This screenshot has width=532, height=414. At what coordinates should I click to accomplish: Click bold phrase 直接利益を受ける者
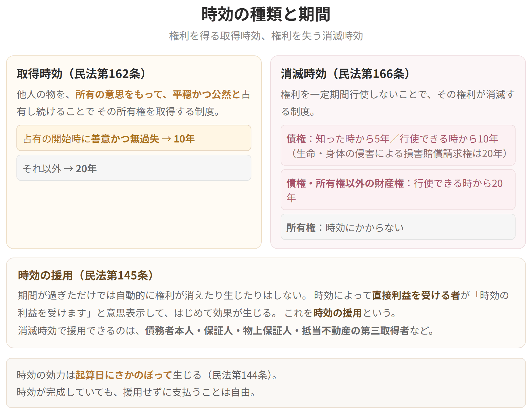coord(416,296)
